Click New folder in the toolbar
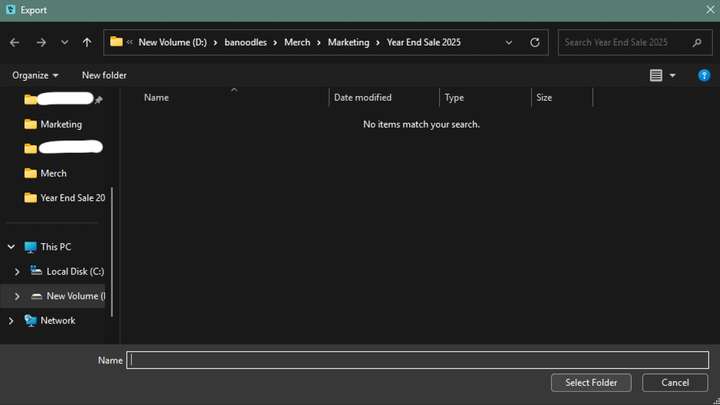 (104, 75)
